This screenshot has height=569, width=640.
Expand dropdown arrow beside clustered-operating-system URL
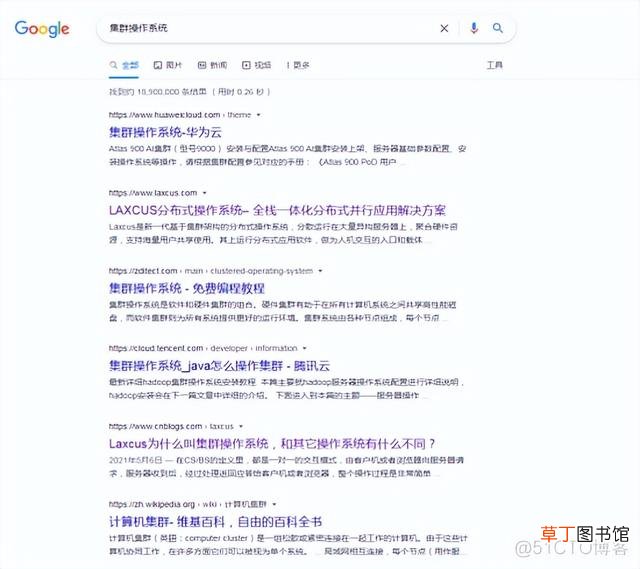pos(320,271)
